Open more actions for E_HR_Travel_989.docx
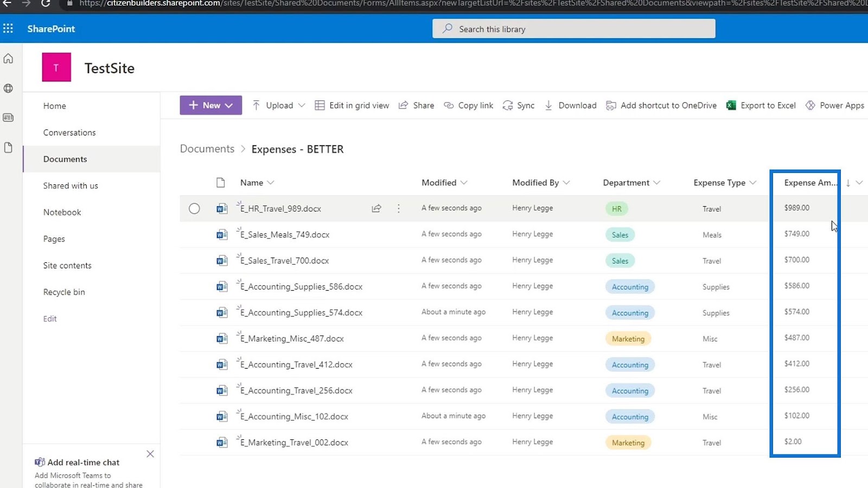 (399, 208)
